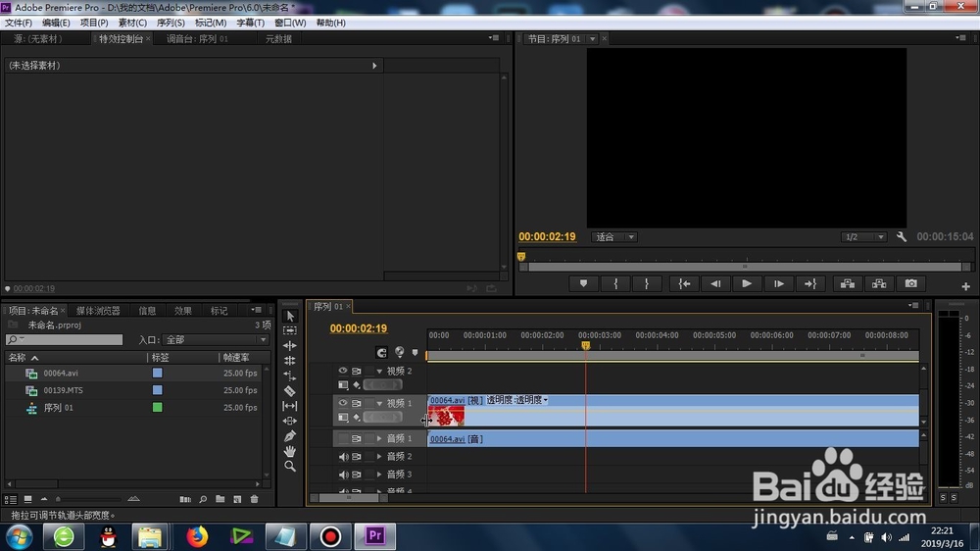The image size is (980, 551).
Task: Open Program monitor wrench settings
Action: click(902, 237)
